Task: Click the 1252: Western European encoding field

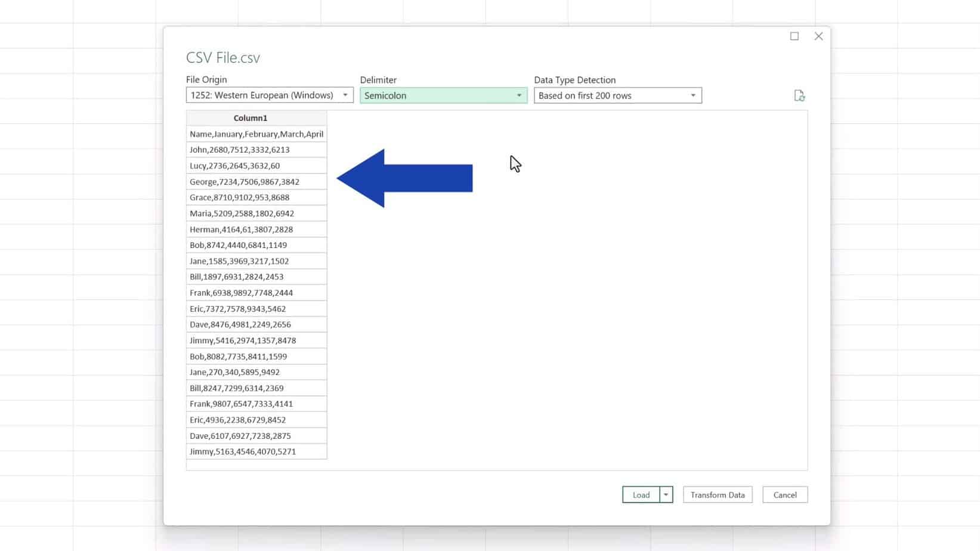Action: (x=262, y=95)
